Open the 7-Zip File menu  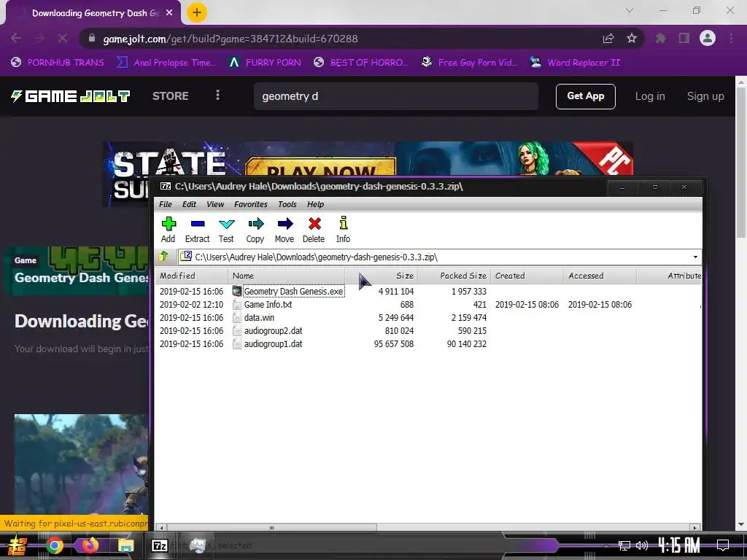(166, 204)
